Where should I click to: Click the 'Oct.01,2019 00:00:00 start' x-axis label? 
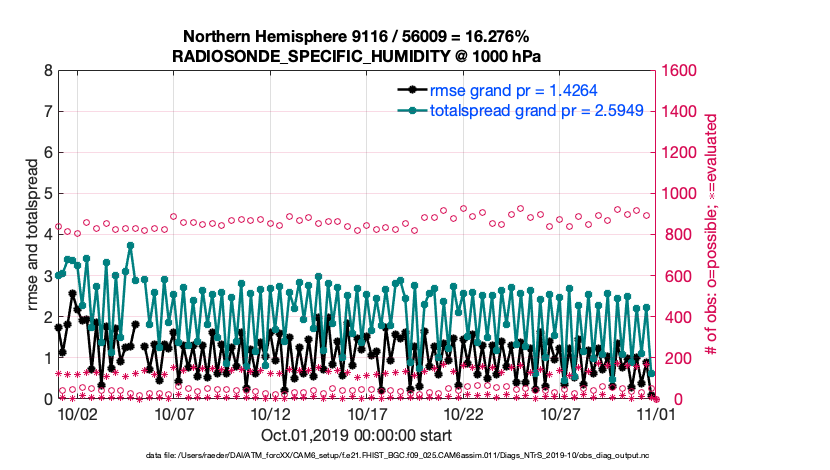pyautogui.click(x=356, y=435)
